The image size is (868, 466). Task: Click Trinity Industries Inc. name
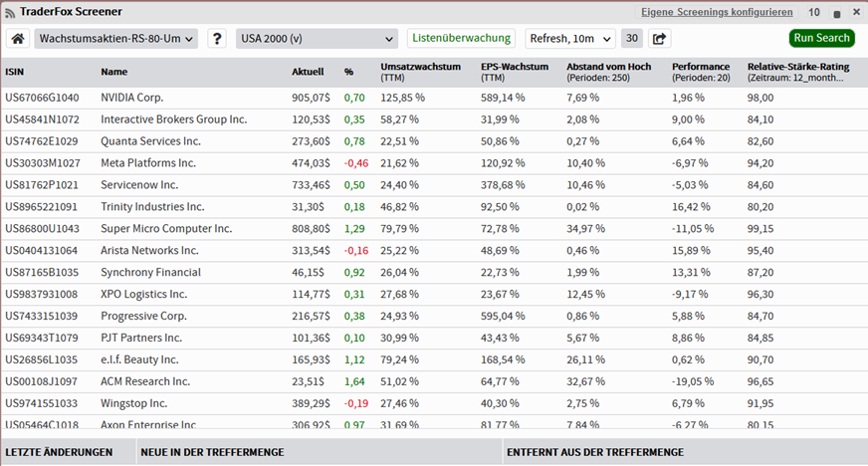tap(152, 207)
